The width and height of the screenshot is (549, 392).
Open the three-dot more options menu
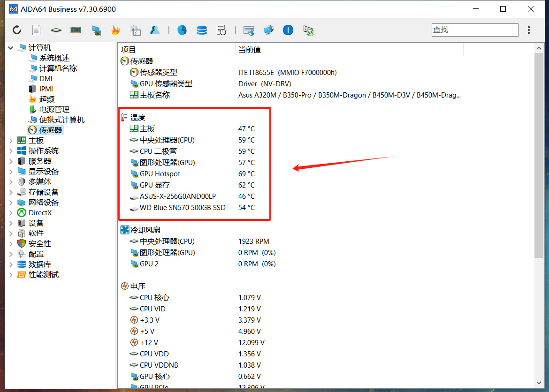point(529,30)
